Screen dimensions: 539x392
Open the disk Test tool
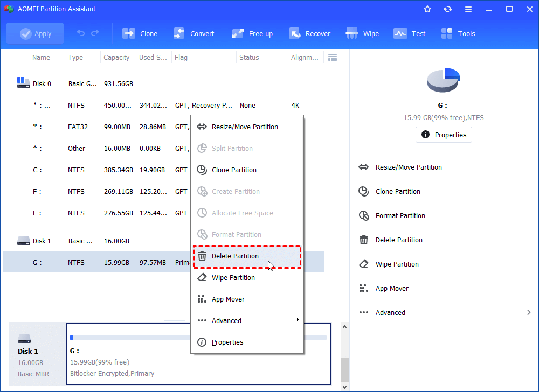tap(410, 33)
